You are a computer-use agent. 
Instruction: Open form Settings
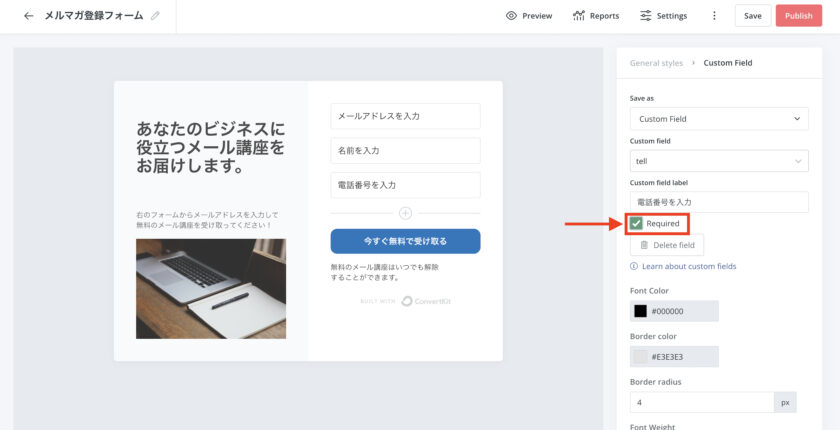(x=664, y=16)
